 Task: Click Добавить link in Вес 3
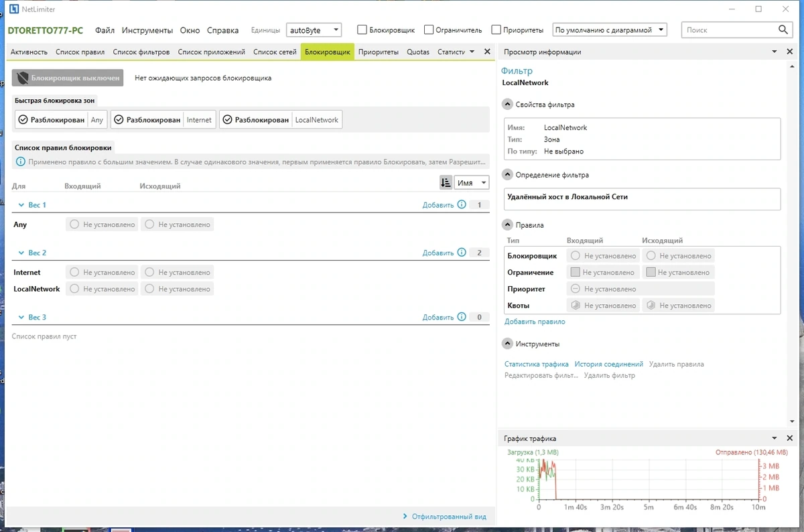coord(438,318)
